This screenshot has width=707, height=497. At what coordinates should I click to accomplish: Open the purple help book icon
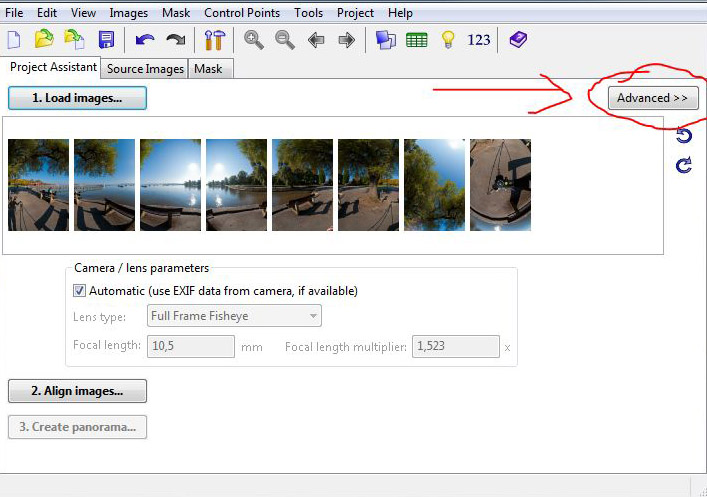tap(517, 40)
